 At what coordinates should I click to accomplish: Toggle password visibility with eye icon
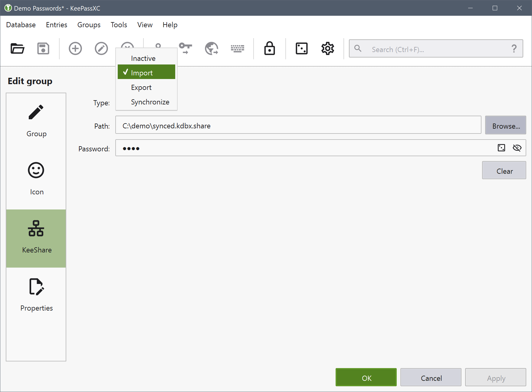click(517, 148)
